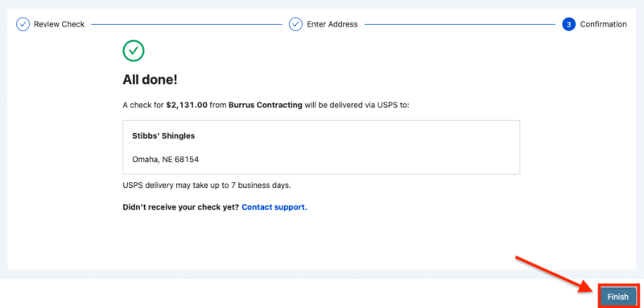
Task: Click the Review Check step checkmark icon
Action: pyautogui.click(x=23, y=24)
